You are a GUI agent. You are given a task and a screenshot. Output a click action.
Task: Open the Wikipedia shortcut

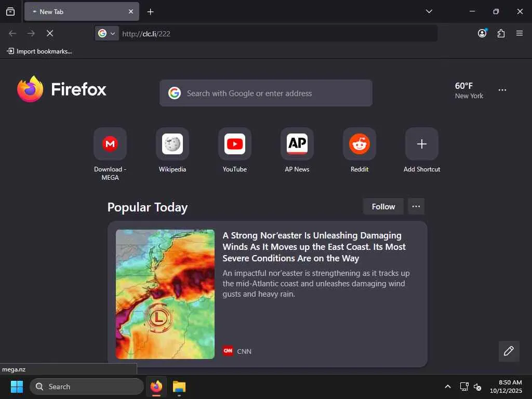point(172,151)
